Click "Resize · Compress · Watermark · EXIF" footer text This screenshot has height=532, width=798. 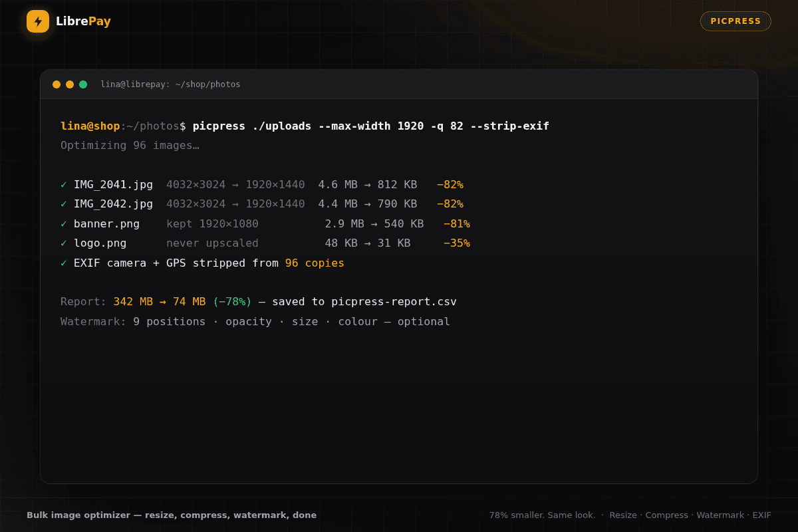tap(690, 515)
